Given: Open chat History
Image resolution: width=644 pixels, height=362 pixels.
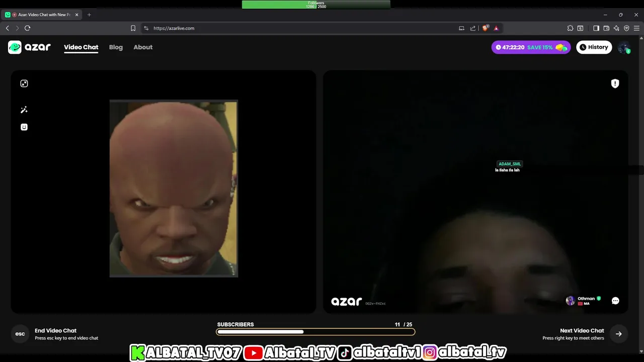Looking at the screenshot, I should click(x=594, y=47).
